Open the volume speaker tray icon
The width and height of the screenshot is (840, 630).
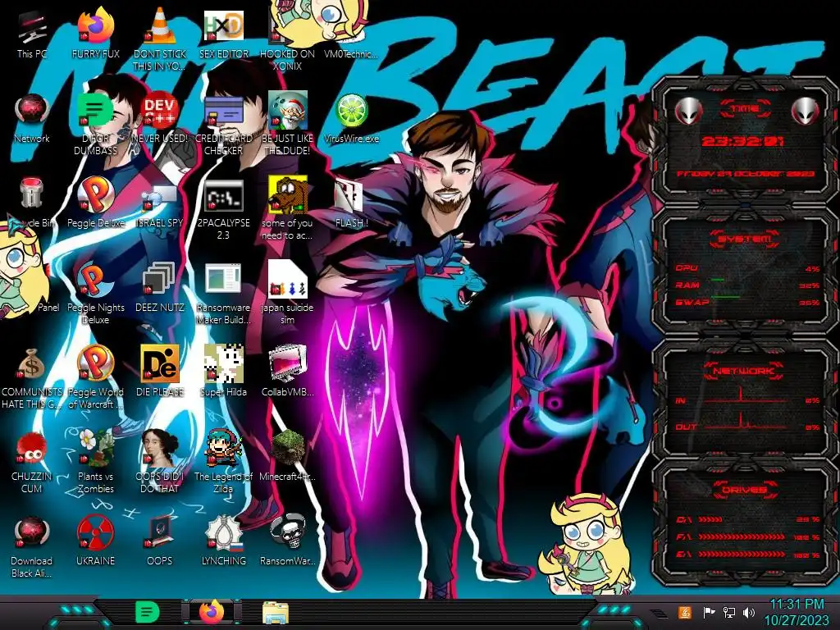pos(749,612)
